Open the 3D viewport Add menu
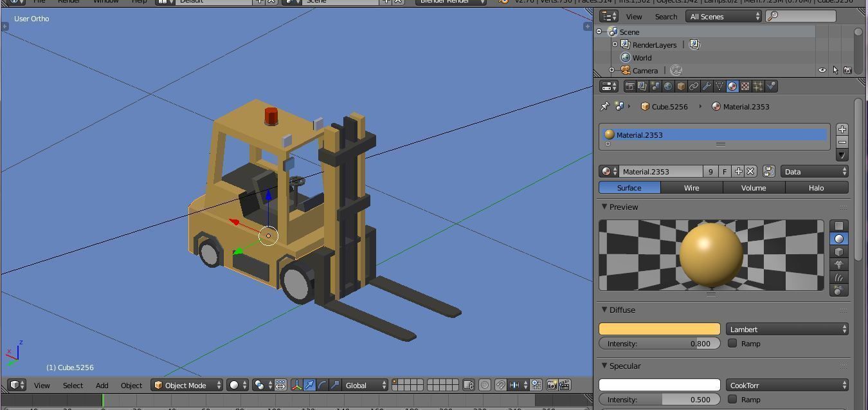 tap(102, 385)
